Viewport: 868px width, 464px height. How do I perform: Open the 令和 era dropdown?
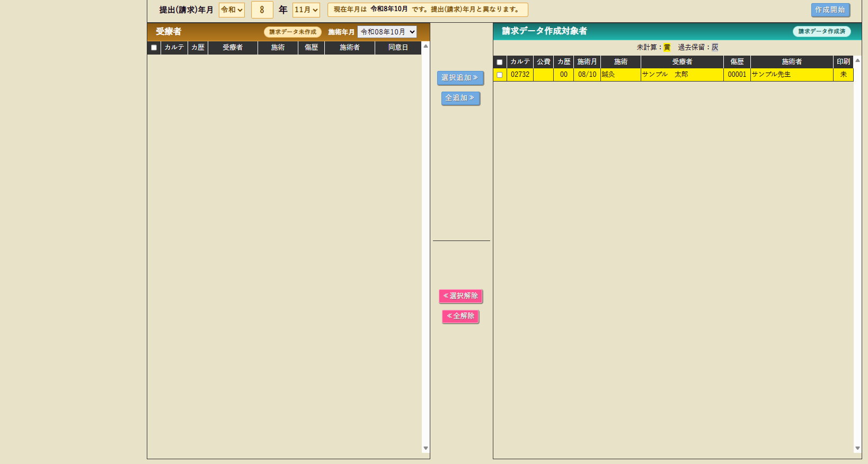point(232,10)
